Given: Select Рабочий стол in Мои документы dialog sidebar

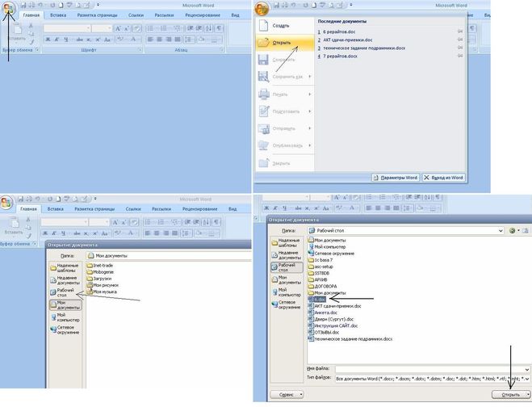Looking at the screenshot, I should coord(65,292).
